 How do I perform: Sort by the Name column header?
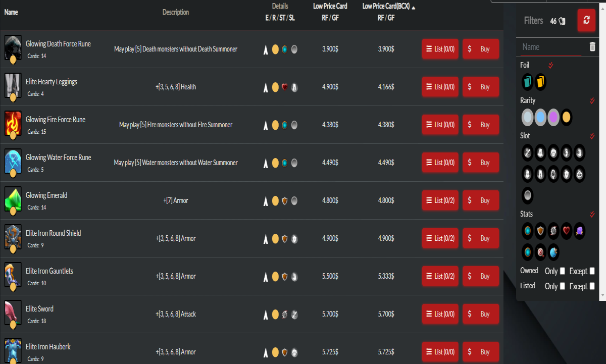coord(11,12)
